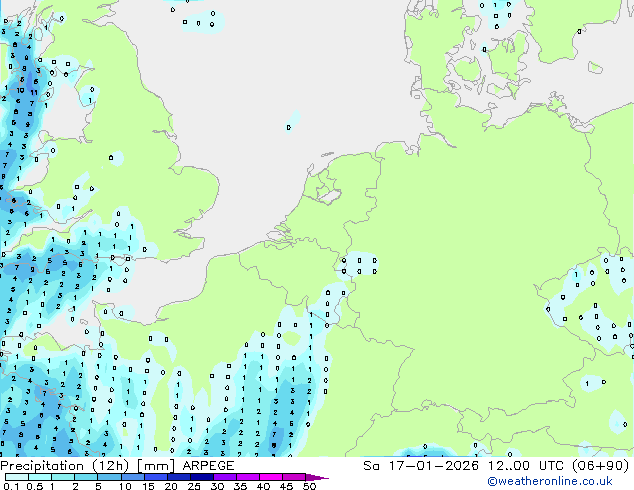Viewport: 634px width, 490px height.
Task: Click the '25' legend scale label
Action: 194,486
